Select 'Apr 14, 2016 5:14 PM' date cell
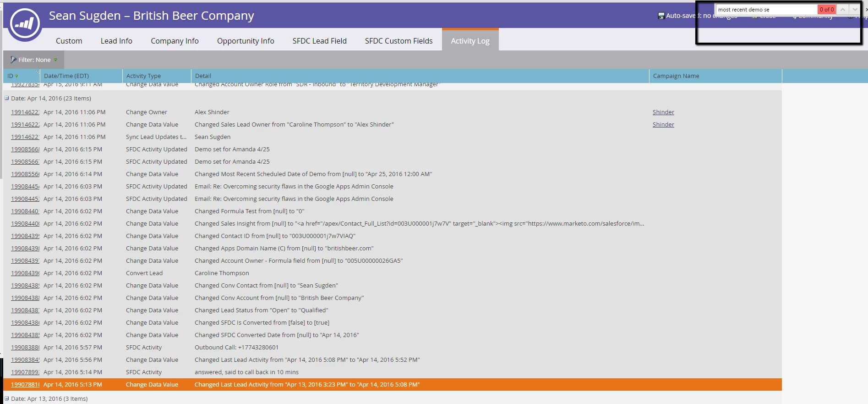This screenshot has height=404, width=868. [x=73, y=372]
